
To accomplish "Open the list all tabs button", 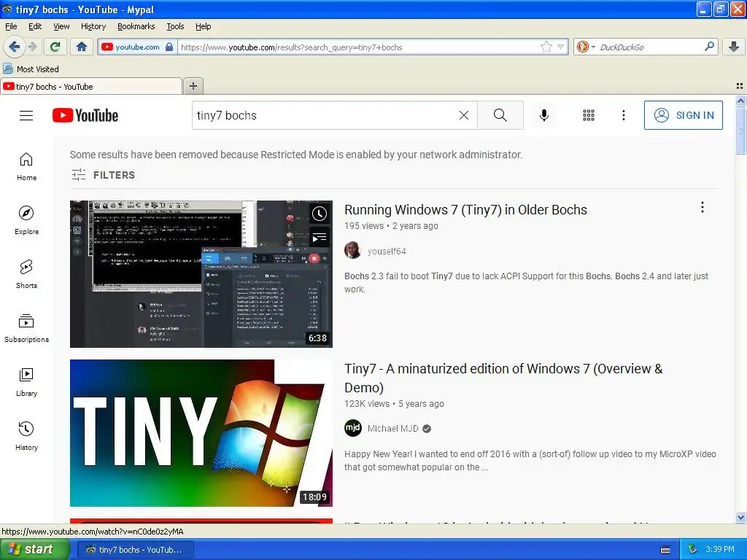I will click(x=740, y=86).
